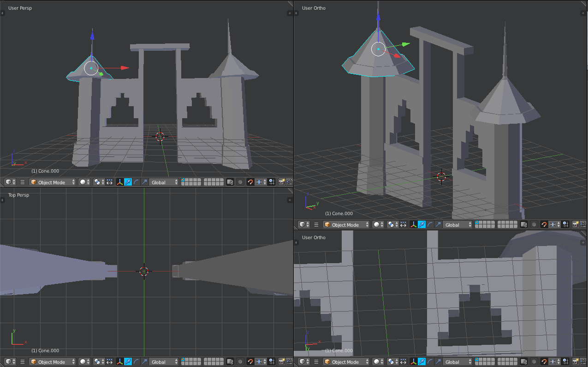Open editor type selector in User Persp header
Viewport: 588px width, 367px height.
pos(11,182)
